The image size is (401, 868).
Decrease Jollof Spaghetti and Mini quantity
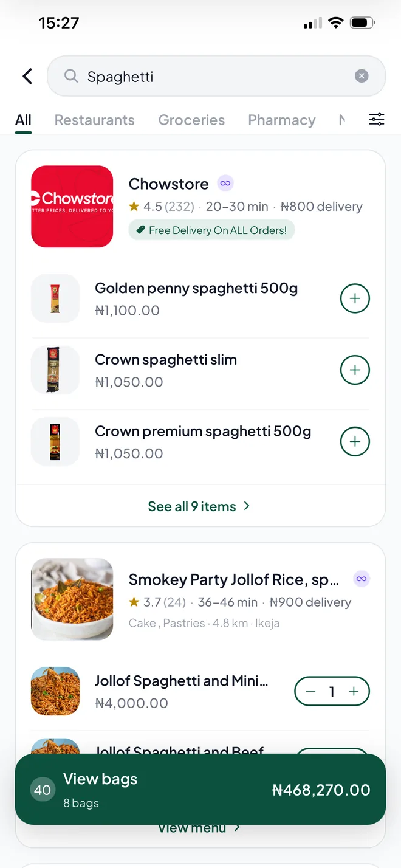point(311,692)
